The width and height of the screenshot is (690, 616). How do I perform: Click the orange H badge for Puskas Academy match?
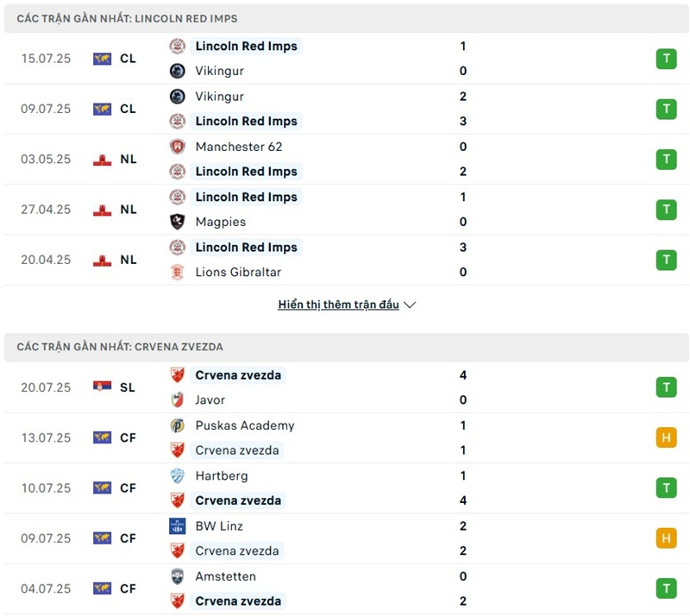pyautogui.click(x=666, y=437)
